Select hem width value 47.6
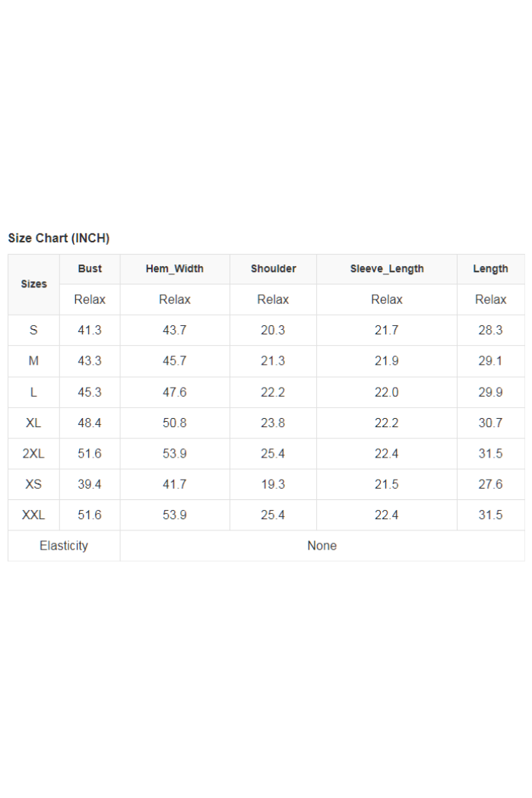532x798 pixels. point(175,392)
